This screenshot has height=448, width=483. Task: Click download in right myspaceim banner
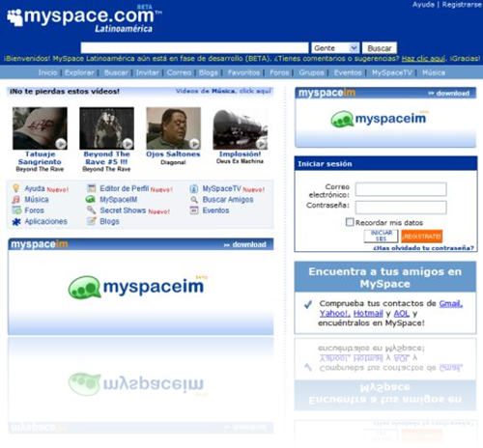click(449, 94)
